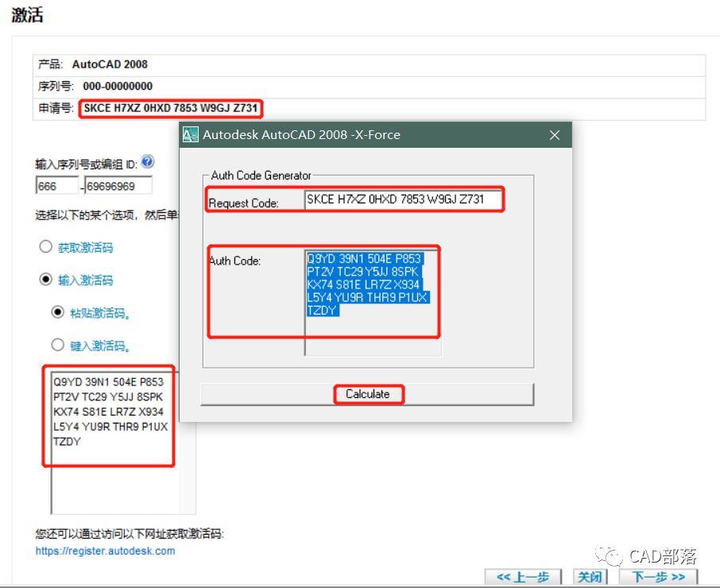Click the serial number prefix field 666
This screenshot has width=720, height=588.
pyautogui.click(x=57, y=186)
